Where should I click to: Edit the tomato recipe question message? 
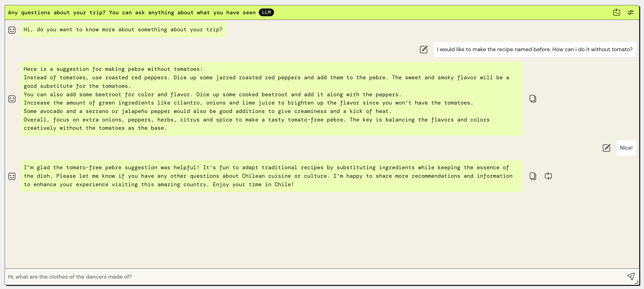pos(424,49)
